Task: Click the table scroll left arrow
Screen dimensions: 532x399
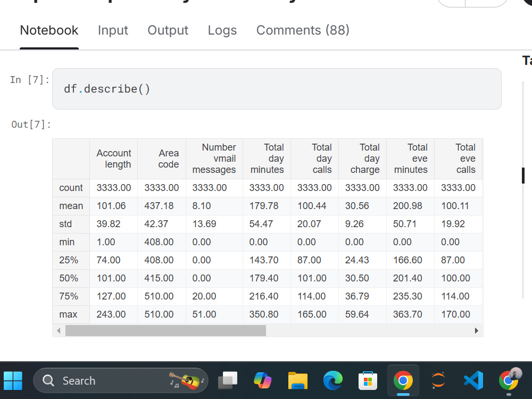Action: click(x=59, y=330)
